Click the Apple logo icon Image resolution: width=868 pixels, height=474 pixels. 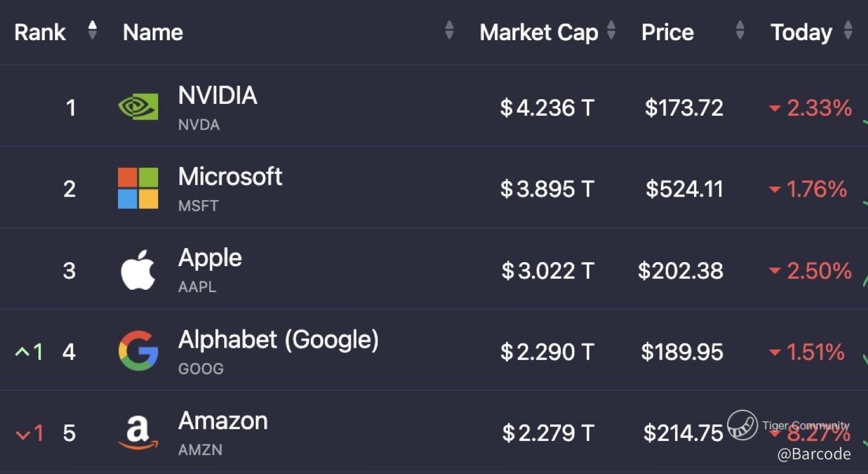tap(138, 270)
